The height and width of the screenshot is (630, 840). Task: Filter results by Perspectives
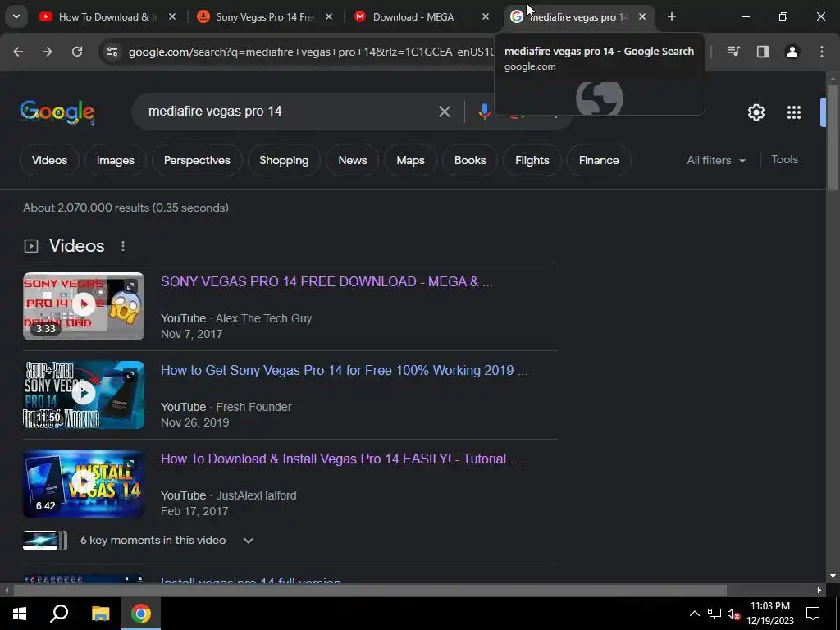[x=197, y=160]
